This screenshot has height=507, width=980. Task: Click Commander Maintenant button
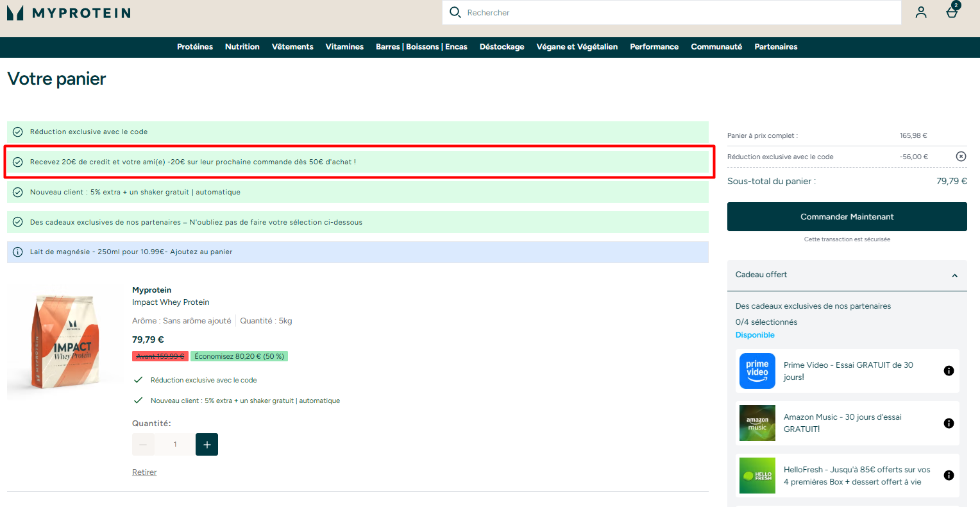(x=847, y=217)
